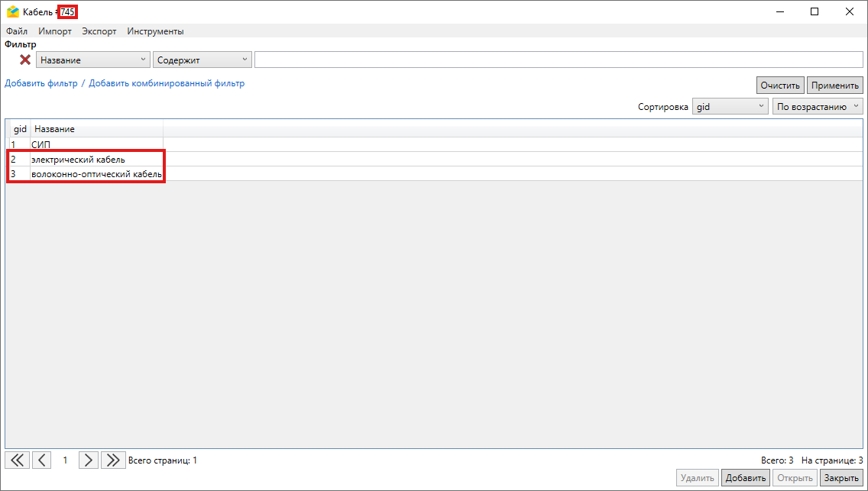Jump to last page of results
The image size is (868, 491).
click(113, 460)
